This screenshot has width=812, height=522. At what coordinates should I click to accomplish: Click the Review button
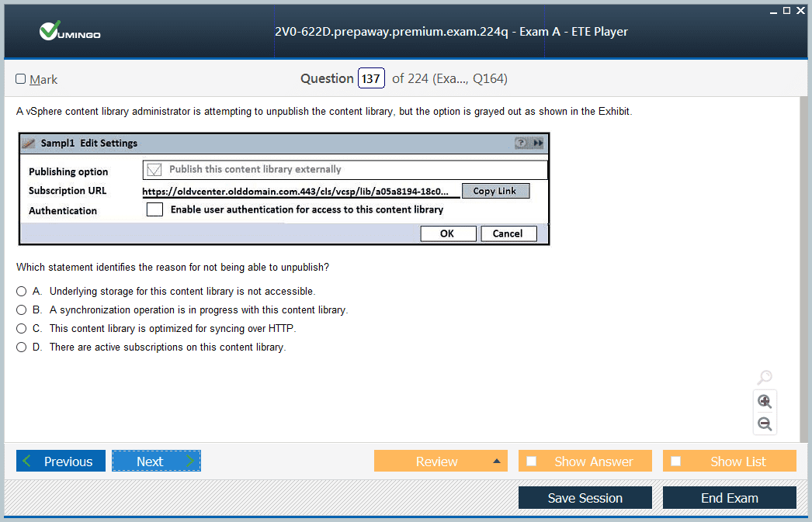441,461
